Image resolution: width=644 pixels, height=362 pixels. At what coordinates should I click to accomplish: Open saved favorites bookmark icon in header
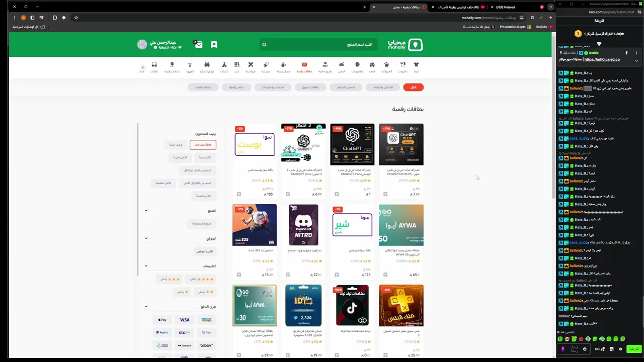pos(214,44)
